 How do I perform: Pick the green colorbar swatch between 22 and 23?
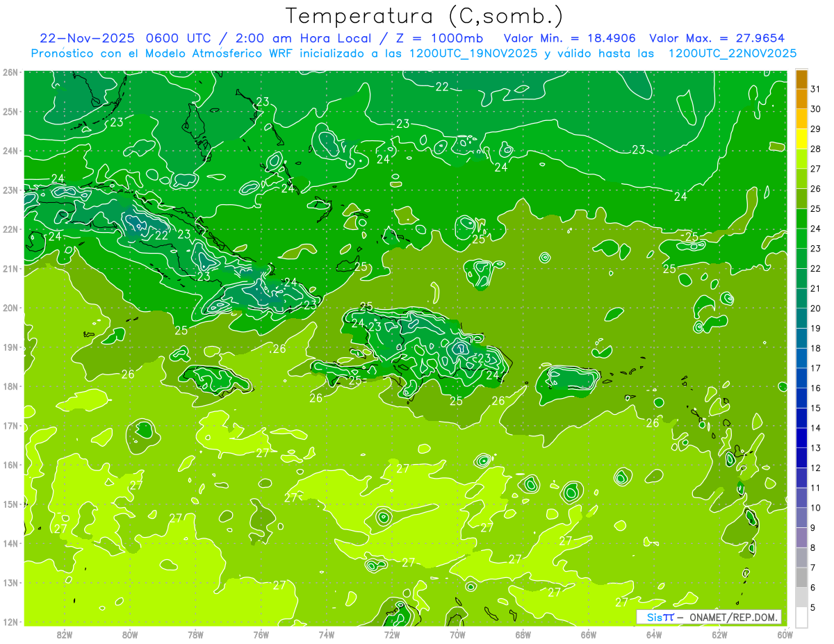click(801, 258)
